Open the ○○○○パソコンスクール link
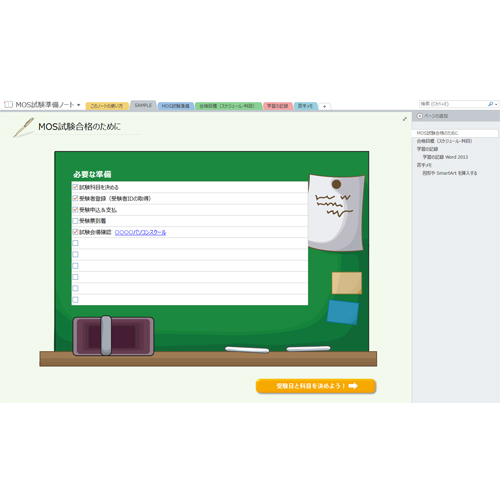The image size is (500, 500). pyautogui.click(x=140, y=232)
